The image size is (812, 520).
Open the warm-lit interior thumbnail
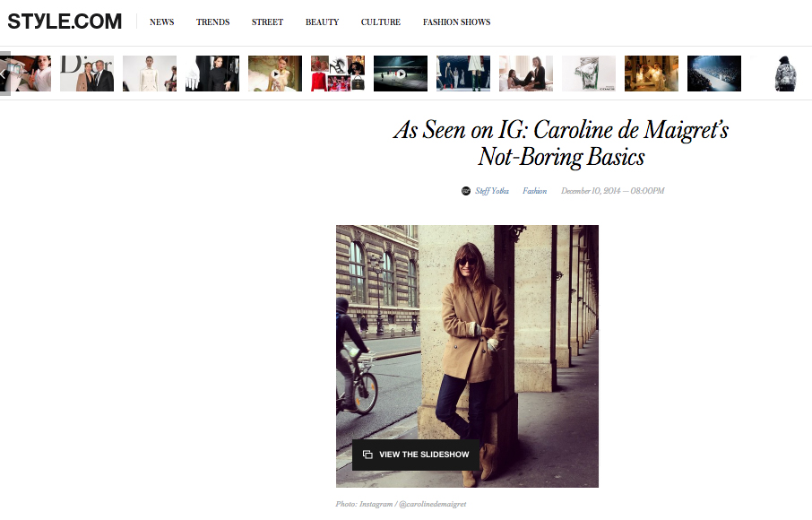pyautogui.click(x=652, y=74)
